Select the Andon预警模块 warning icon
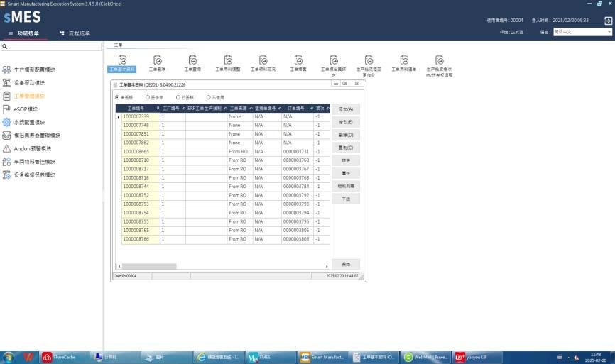This screenshot has height=364, width=615. click(x=6, y=148)
